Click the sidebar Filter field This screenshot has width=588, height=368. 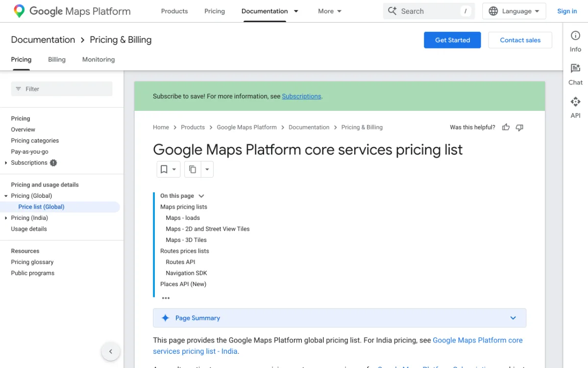coord(62,89)
